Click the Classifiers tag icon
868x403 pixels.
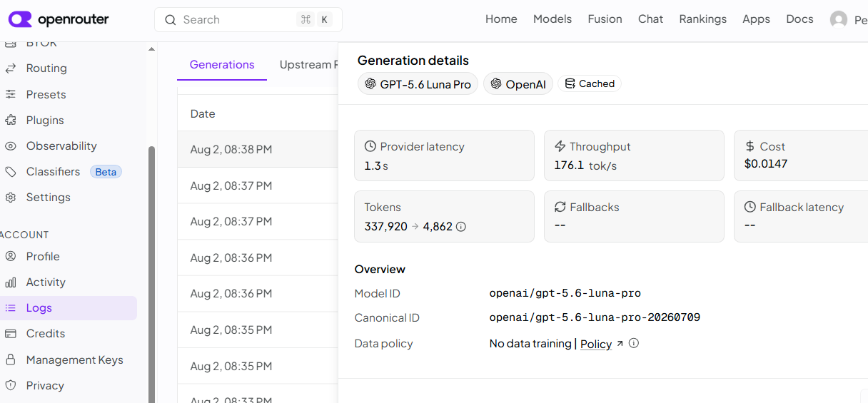(11, 171)
